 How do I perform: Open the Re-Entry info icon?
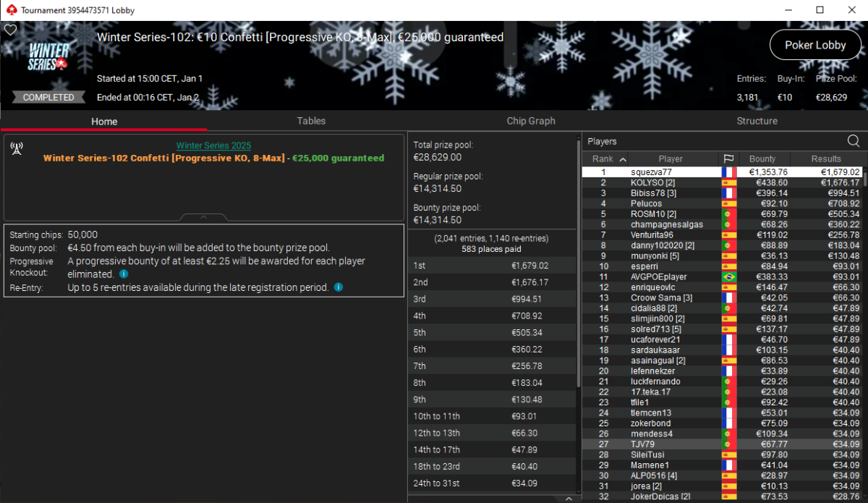pyautogui.click(x=339, y=287)
